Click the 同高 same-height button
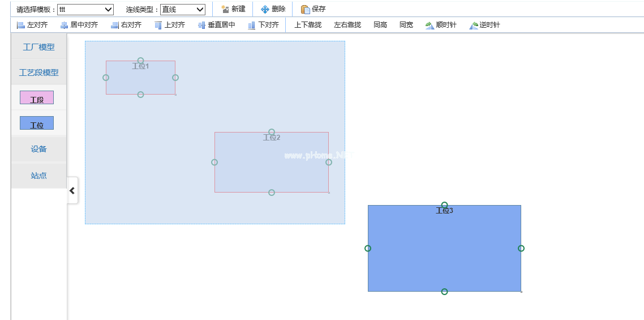This screenshot has height=320, width=644. [x=380, y=25]
